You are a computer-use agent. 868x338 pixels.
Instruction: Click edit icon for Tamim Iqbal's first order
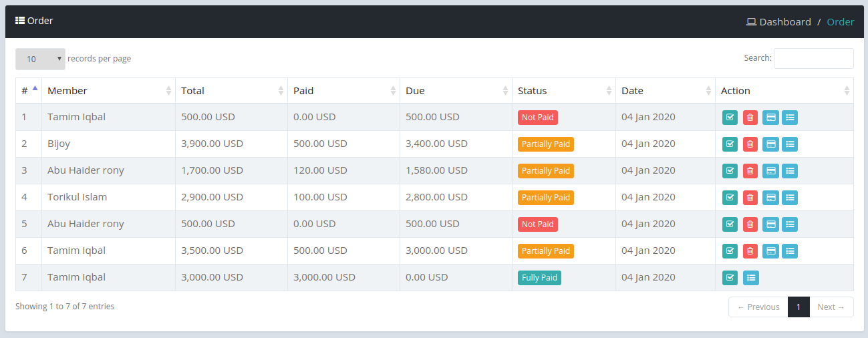(730, 118)
